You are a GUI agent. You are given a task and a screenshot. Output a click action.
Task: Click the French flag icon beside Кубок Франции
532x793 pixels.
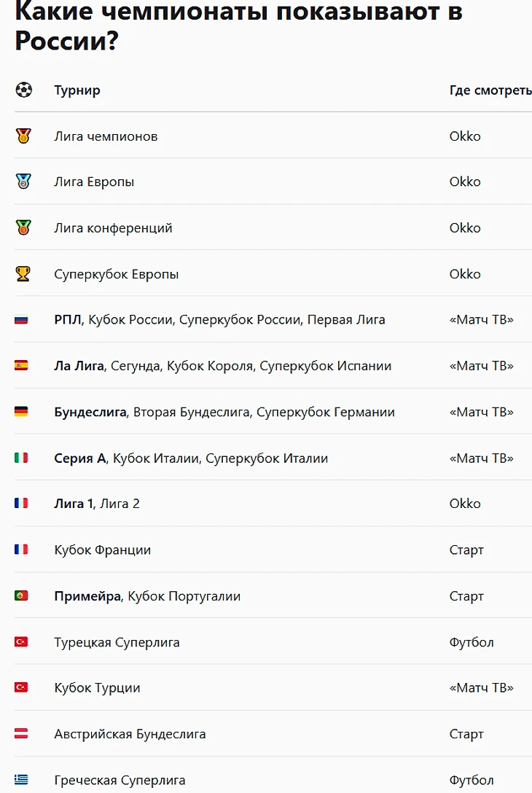[21, 550]
